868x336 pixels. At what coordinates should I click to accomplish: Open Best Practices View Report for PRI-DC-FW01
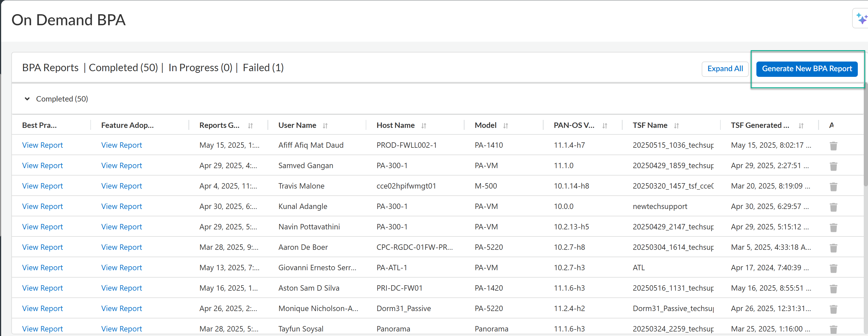tap(42, 288)
